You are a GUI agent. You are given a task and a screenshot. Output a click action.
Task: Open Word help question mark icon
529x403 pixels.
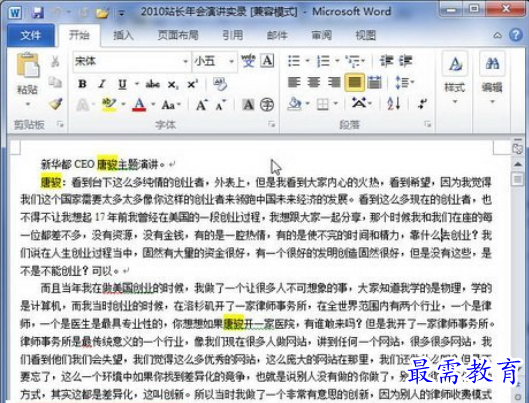516,35
